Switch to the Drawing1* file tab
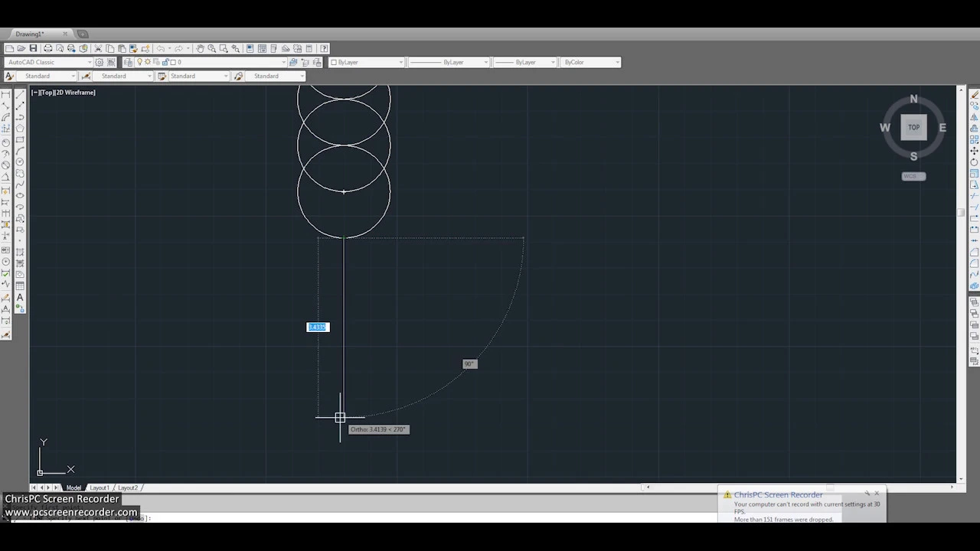 (30, 34)
